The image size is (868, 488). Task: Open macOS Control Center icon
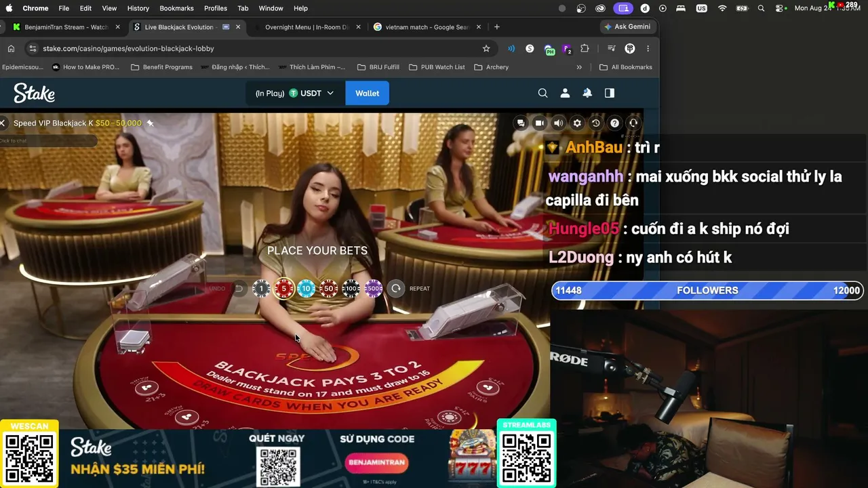coord(780,8)
